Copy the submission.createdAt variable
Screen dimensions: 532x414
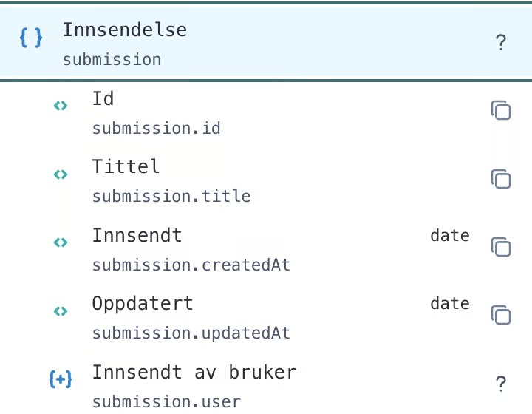(x=501, y=247)
